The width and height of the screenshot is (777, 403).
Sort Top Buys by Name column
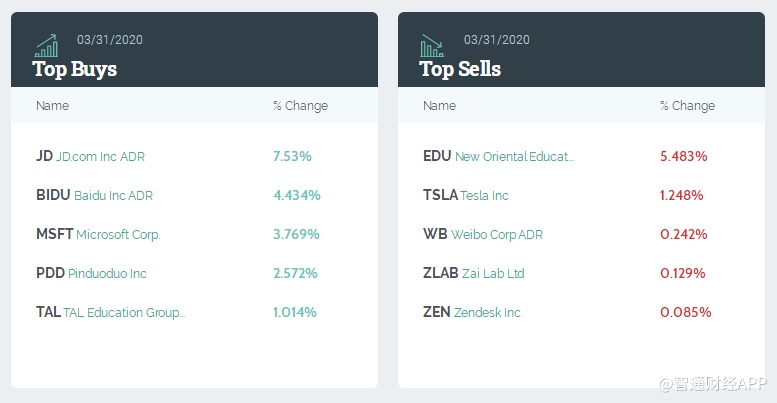point(53,106)
